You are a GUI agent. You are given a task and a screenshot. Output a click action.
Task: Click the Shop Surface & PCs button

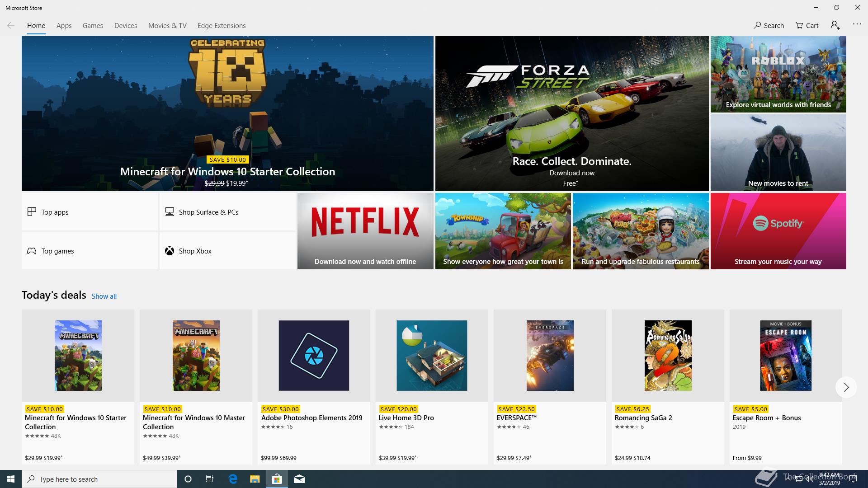click(x=227, y=212)
